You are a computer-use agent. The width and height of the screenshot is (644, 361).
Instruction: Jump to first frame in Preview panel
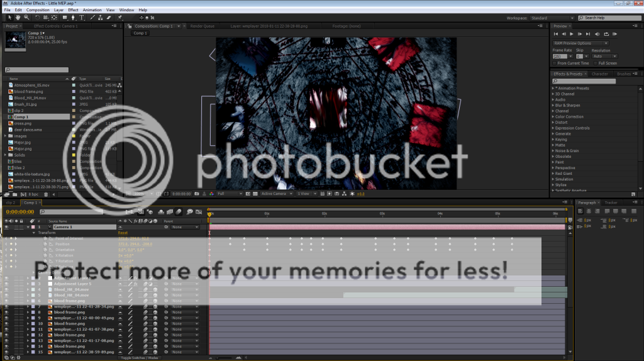point(556,34)
